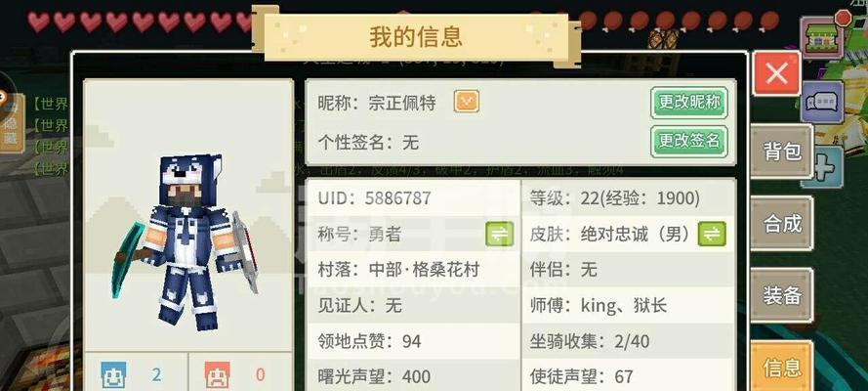
Task: Switch to the 装备 equipment tab
Action: click(x=782, y=295)
